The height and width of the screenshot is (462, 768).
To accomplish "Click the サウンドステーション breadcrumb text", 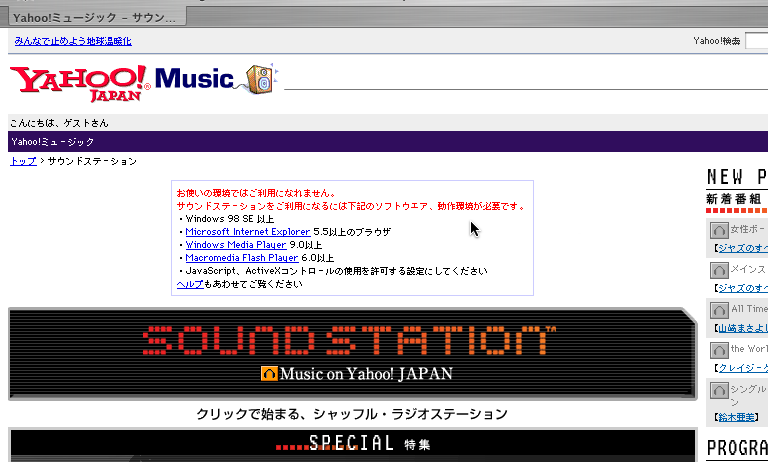I will tap(92, 161).
